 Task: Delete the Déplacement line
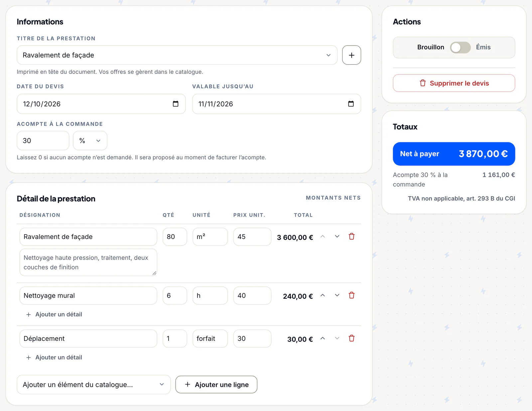click(x=351, y=338)
